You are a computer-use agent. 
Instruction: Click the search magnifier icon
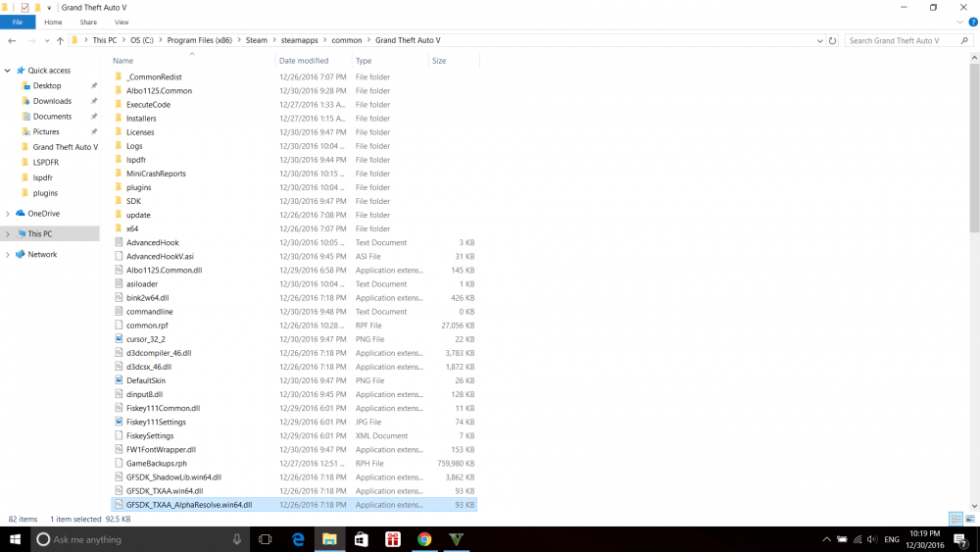(964, 40)
